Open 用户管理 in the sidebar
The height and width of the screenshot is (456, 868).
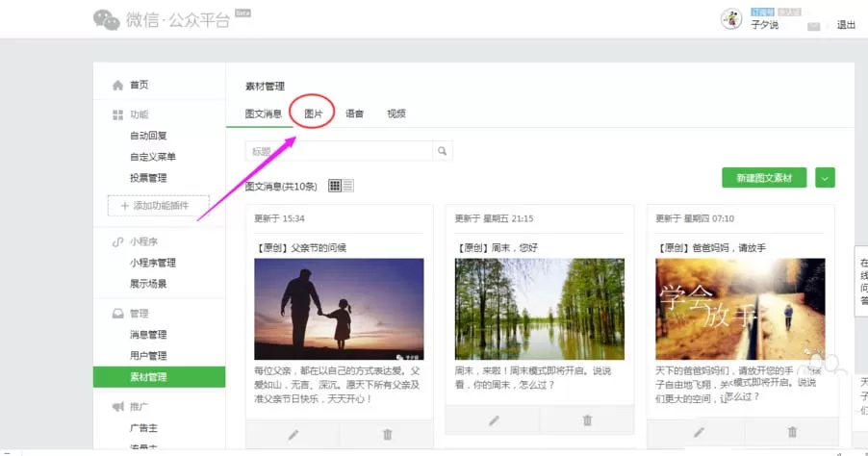click(148, 356)
